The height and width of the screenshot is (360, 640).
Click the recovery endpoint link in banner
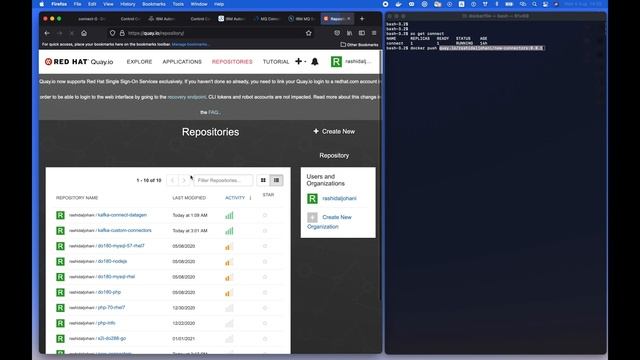pos(187,97)
